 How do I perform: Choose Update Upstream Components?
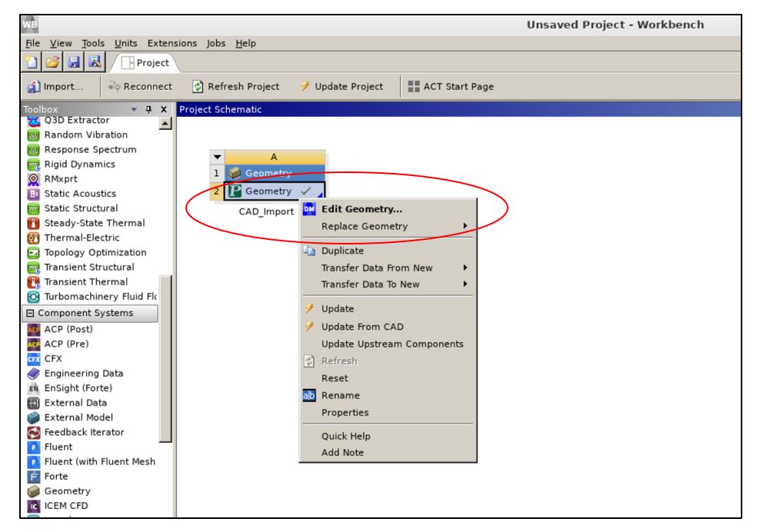388,344
